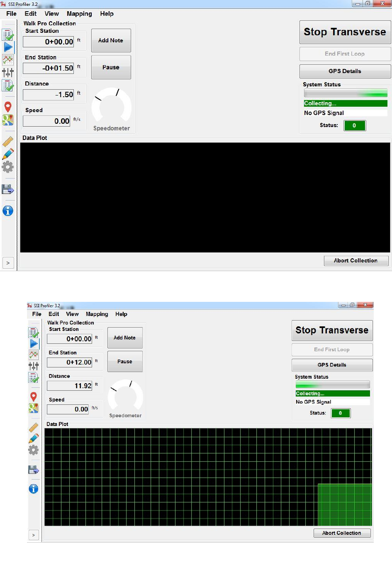
Task: Open the View menu in the blank-plot window
Action: tap(52, 14)
